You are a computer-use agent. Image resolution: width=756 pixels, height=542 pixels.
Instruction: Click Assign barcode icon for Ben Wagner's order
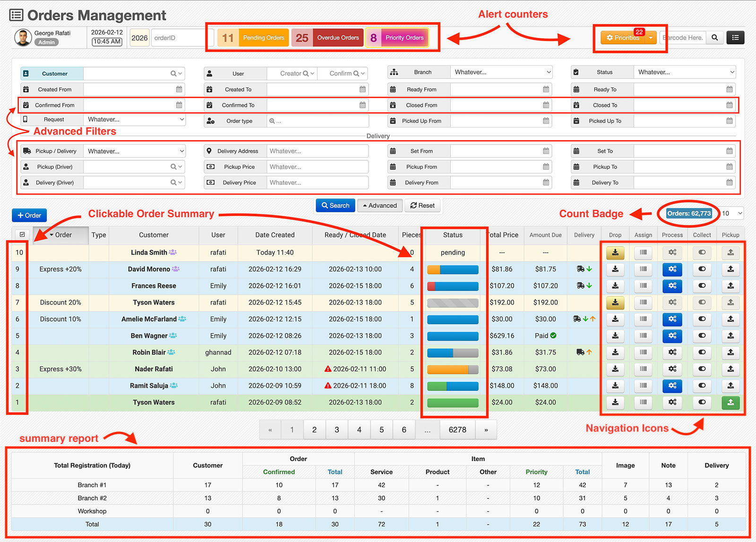643,336
